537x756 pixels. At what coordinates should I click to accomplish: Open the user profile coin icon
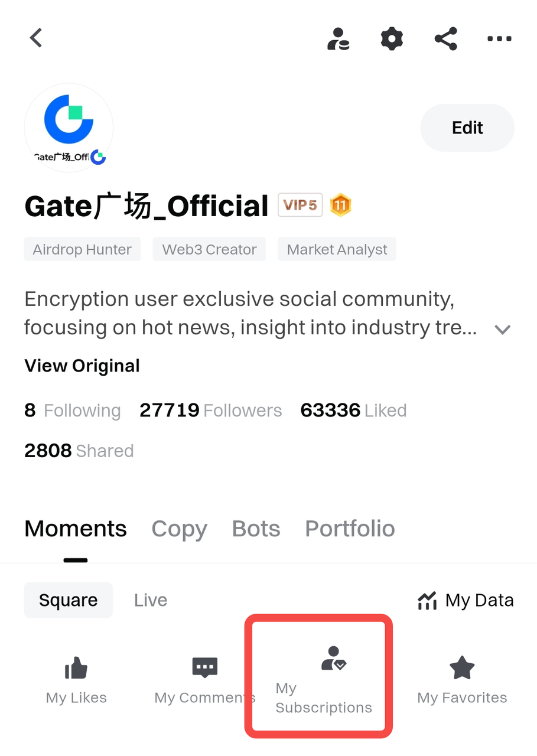pos(339,39)
